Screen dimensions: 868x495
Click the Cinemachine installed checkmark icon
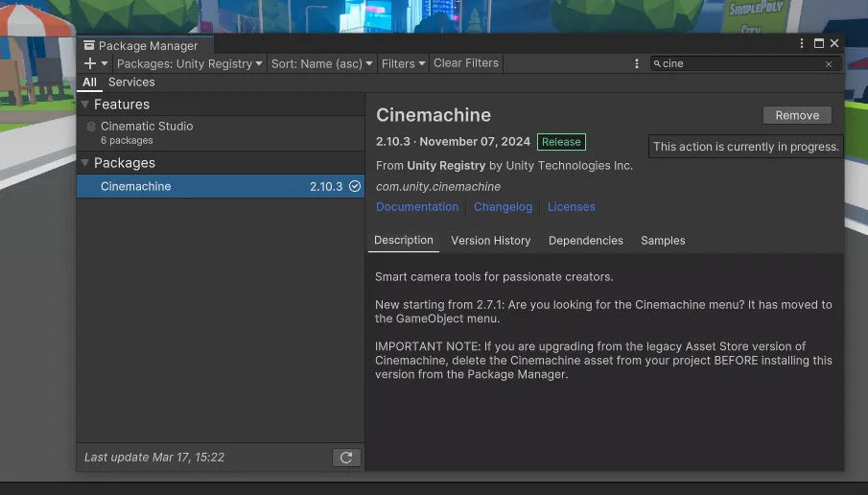(354, 187)
